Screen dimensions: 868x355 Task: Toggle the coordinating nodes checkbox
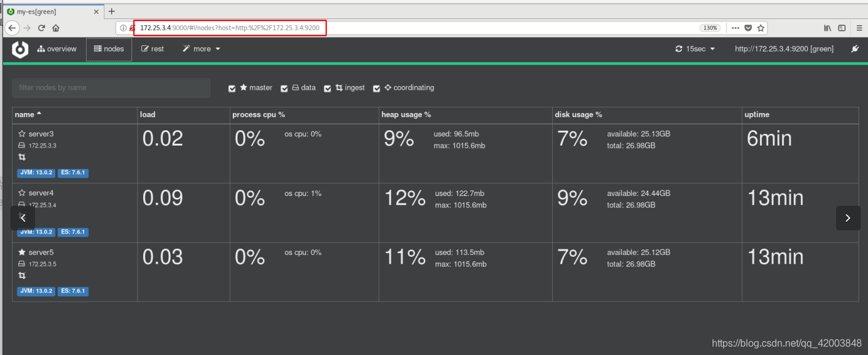coord(377,88)
